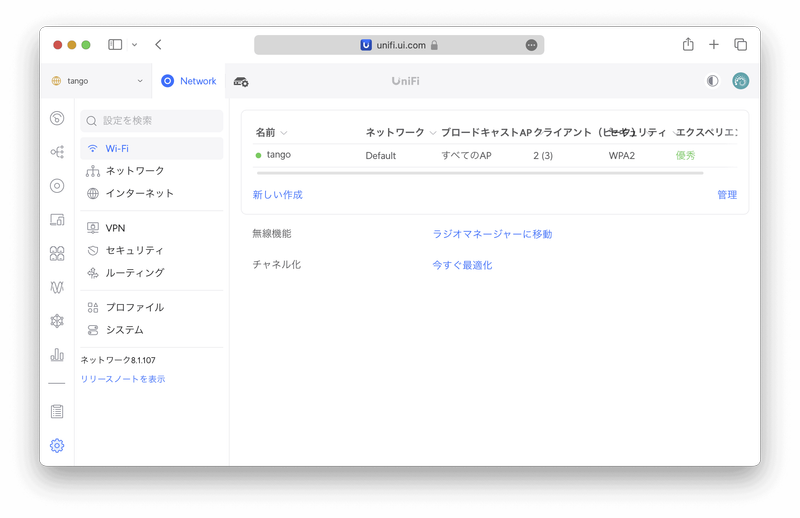Open the Topology icon in left rail

57,152
